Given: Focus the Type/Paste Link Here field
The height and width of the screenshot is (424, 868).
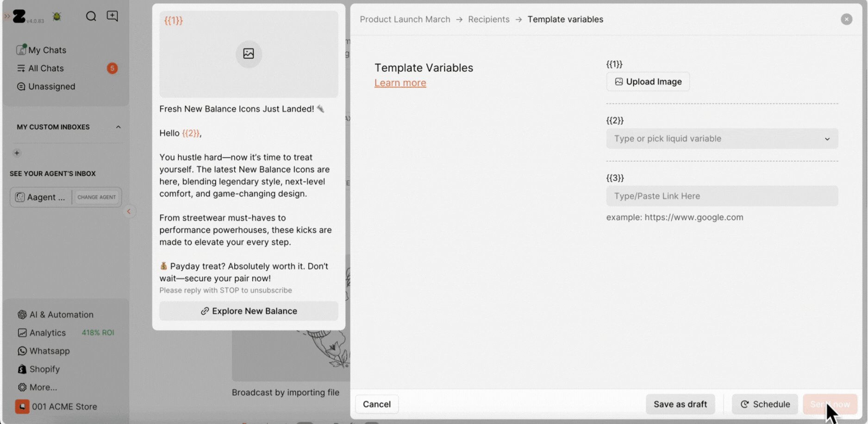Looking at the screenshot, I should coord(722,196).
